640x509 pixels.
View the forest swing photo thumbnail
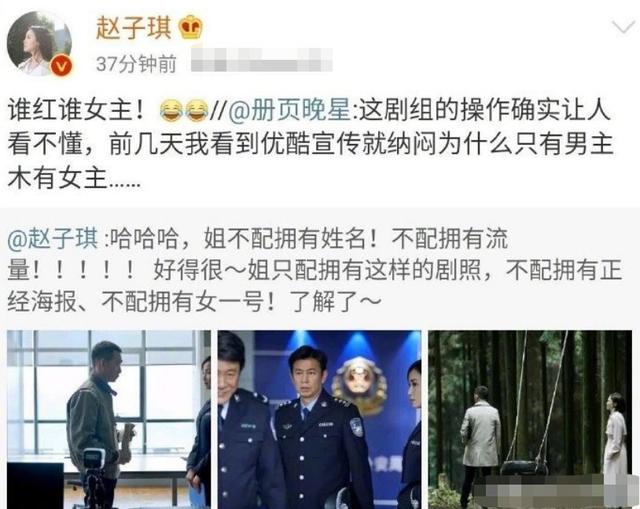coord(530,420)
